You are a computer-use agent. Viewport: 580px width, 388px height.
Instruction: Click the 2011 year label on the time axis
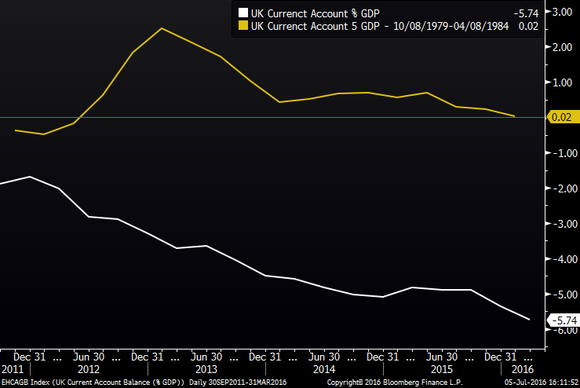coord(12,369)
